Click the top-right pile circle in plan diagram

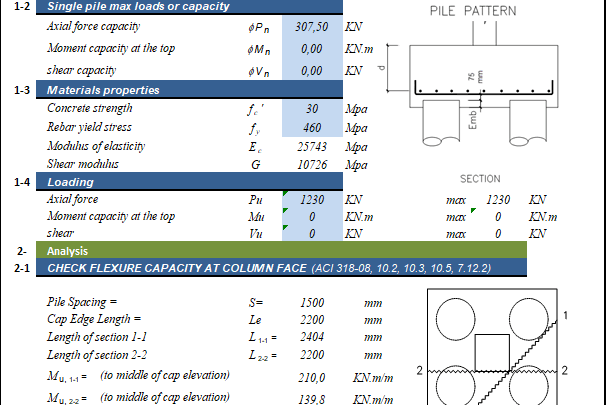[528, 319]
